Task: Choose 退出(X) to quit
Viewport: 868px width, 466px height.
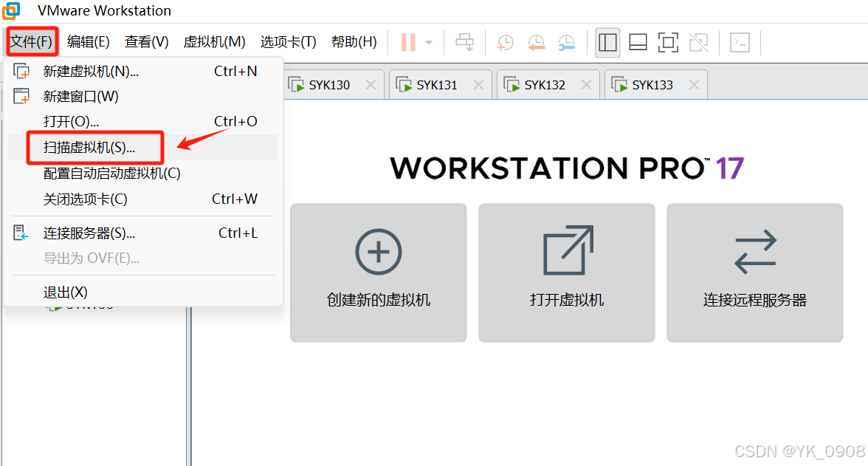Action: [x=143, y=292]
